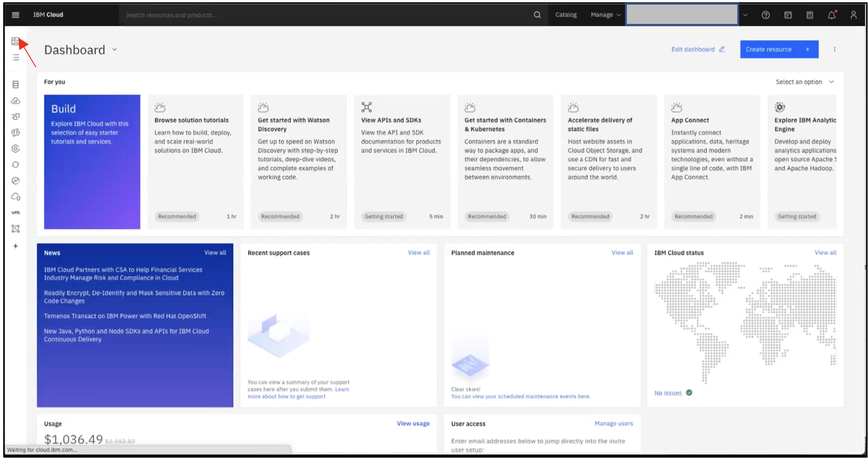Open VPC Infrastructure sidebar icon
The image size is (868, 459).
(15, 117)
